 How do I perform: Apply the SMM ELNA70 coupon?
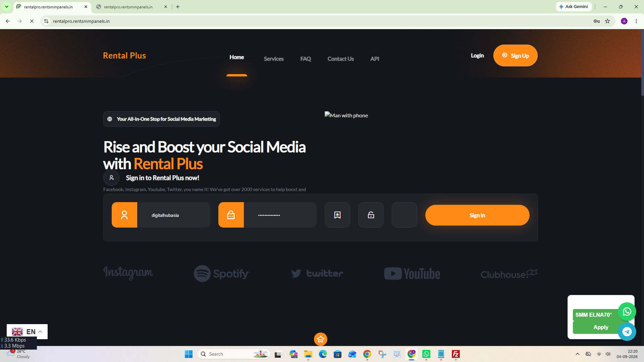[600, 327]
